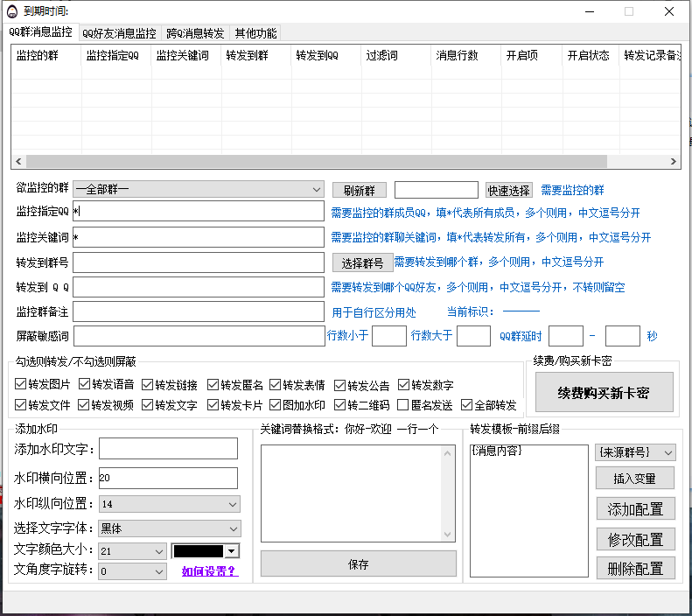Uncheck the 图加水印 checkbox
The height and width of the screenshot is (616, 692).
tap(275, 405)
